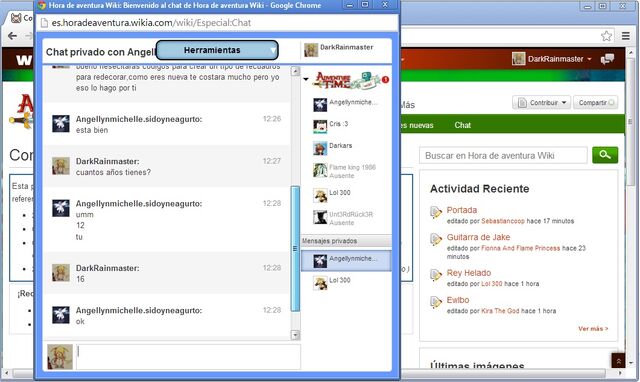Open the Contribuir dropdown on wiki page

(542, 102)
